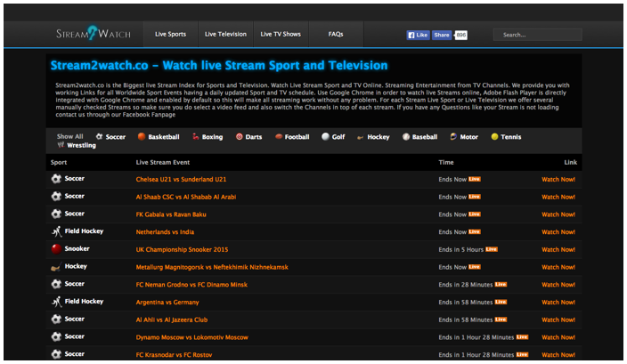
Task: Click the 'Live Stream Event' column header
Action: pos(163,162)
